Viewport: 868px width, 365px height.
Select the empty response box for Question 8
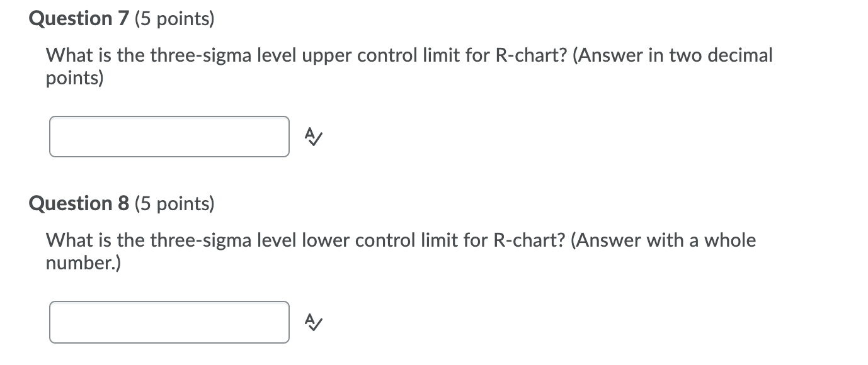[x=169, y=322]
